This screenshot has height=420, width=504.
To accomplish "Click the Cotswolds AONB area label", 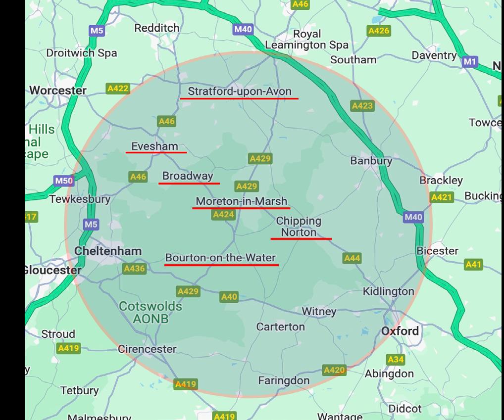I will (151, 313).
